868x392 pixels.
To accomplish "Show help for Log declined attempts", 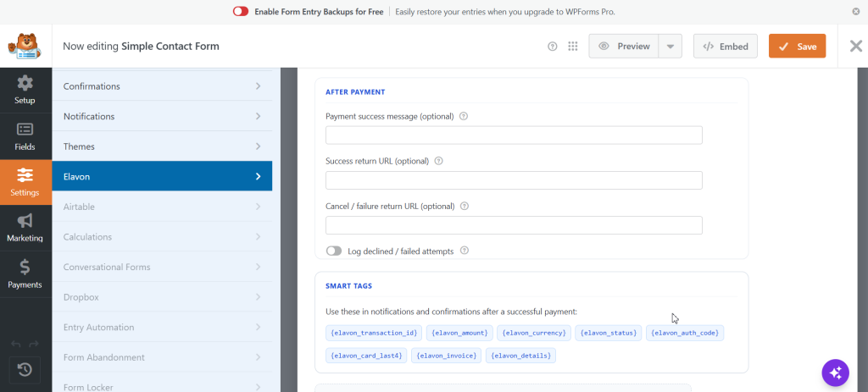I will pos(465,251).
